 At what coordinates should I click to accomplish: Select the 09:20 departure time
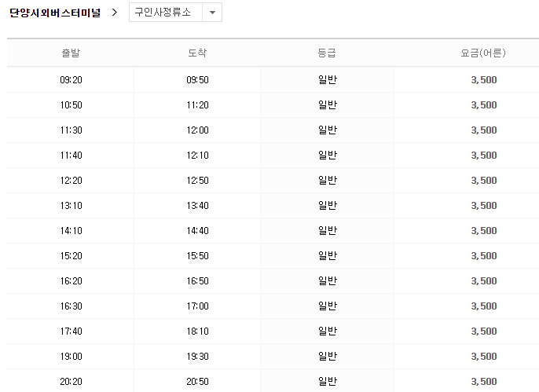point(71,80)
